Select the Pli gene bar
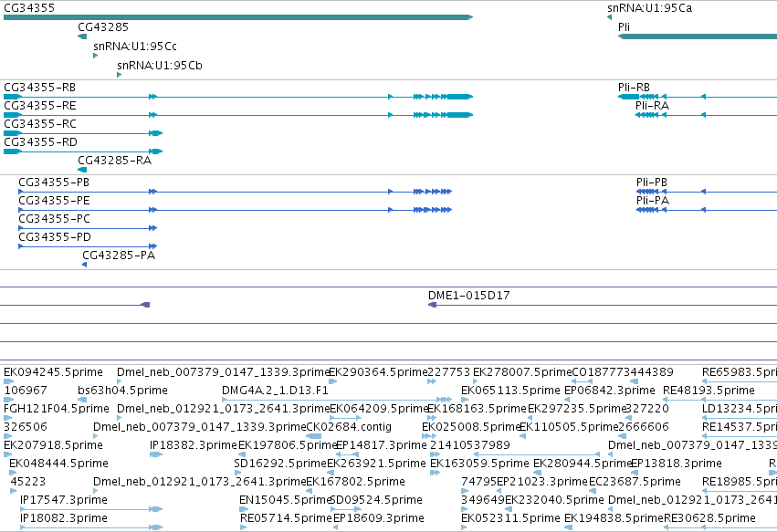This screenshot has height=532, width=777. click(x=698, y=37)
